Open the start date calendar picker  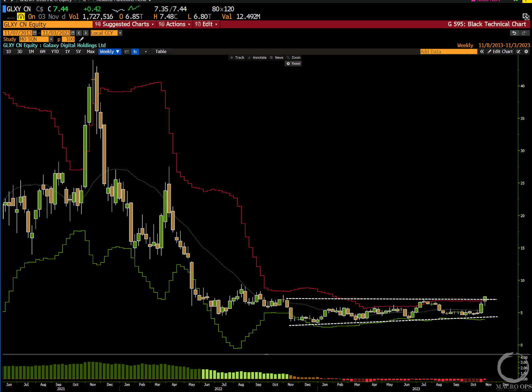click(35, 33)
